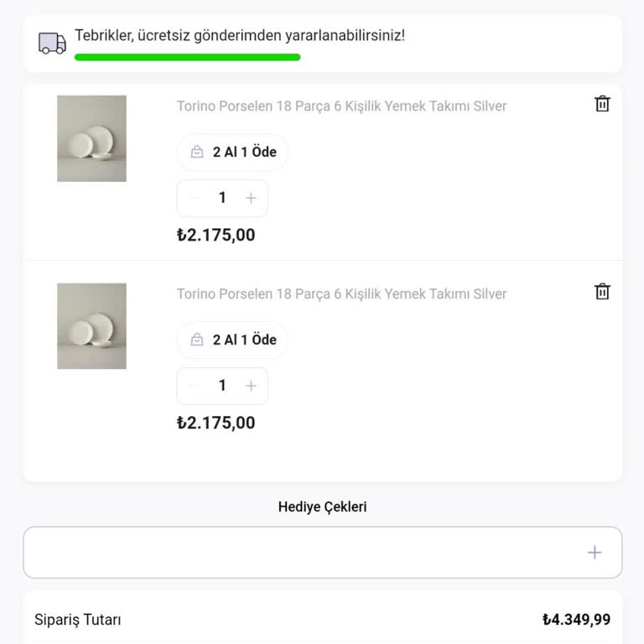Click the first item's "2 Al 1 Öde" badge

tap(232, 153)
